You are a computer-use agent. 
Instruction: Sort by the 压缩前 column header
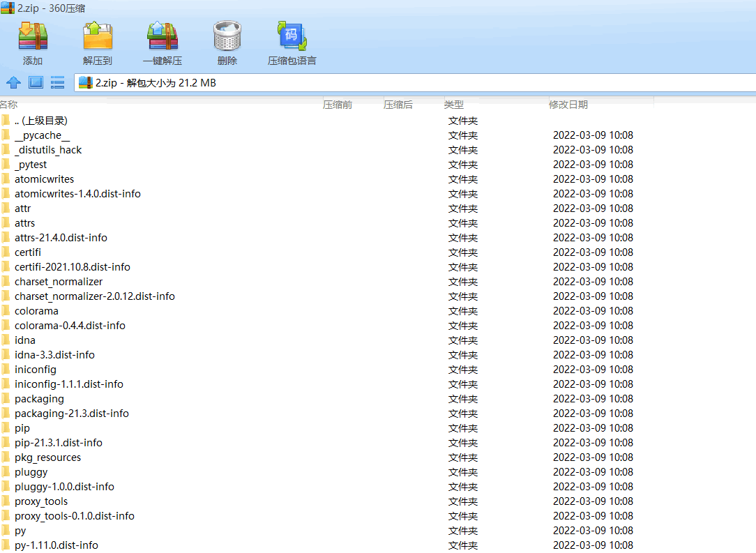(x=338, y=105)
